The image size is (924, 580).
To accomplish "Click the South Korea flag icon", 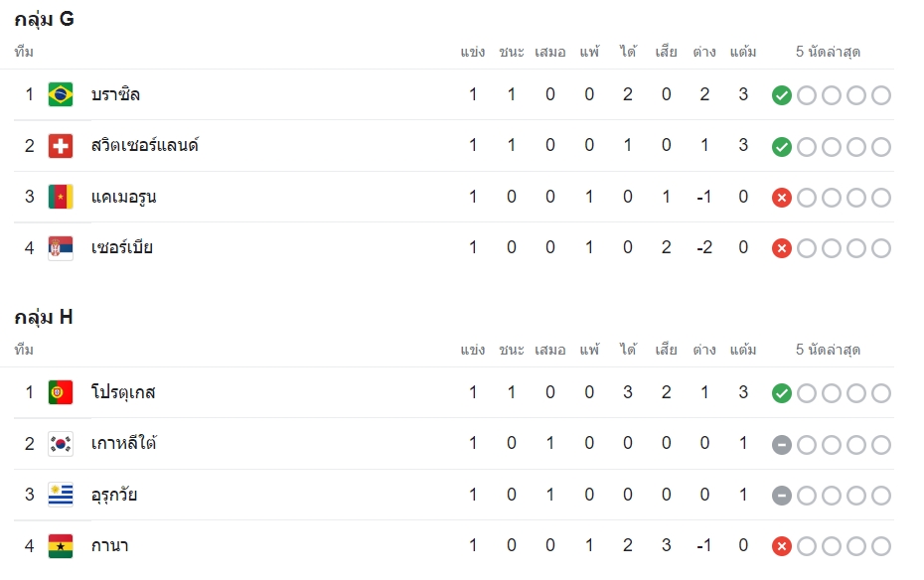I will tap(60, 443).
